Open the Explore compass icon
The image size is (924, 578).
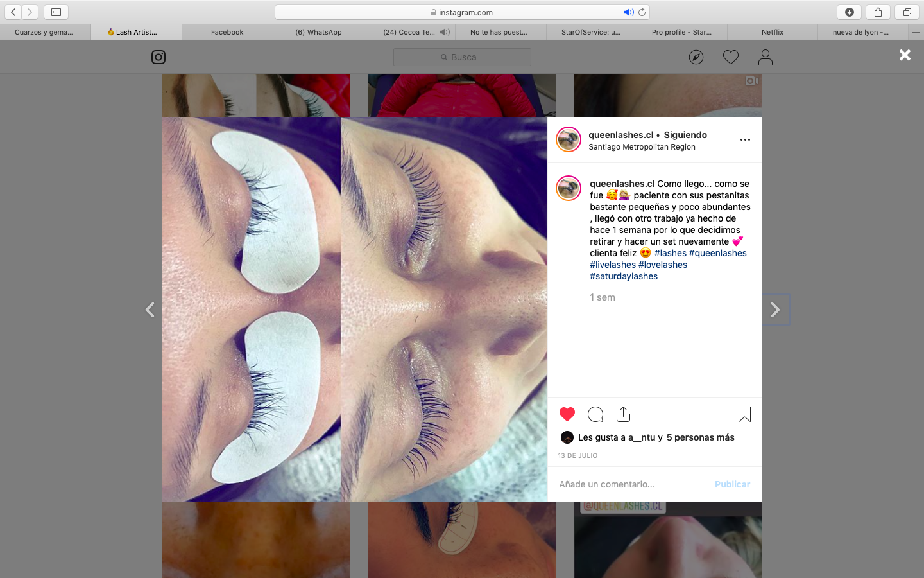tap(696, 57)
